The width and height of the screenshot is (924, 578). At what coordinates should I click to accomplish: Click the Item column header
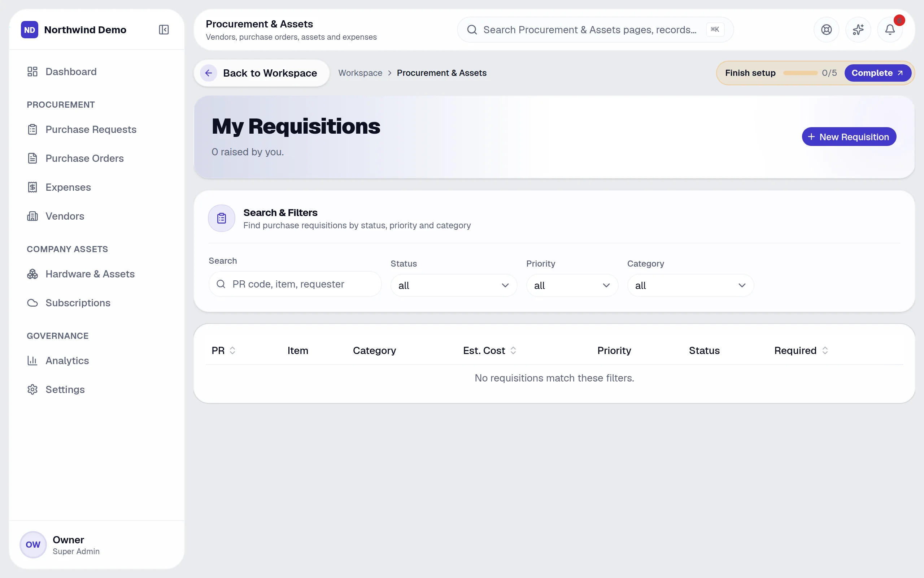click(298, 350)
